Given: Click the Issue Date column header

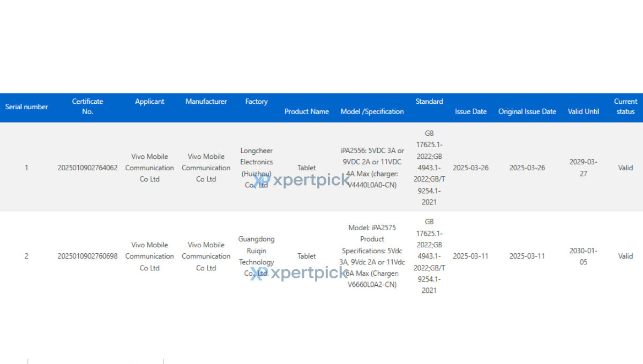Looking at the screenshot, I should click(471, 111).
